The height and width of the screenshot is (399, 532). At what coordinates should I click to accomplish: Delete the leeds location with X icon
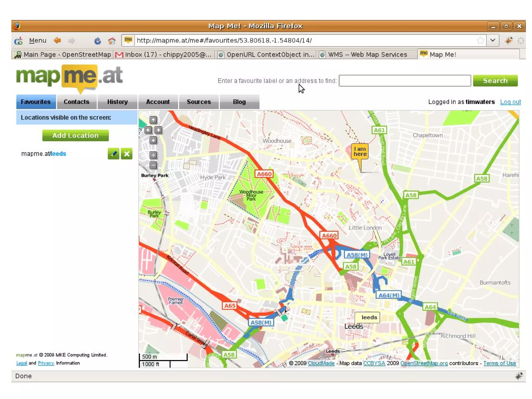[127, 154]
